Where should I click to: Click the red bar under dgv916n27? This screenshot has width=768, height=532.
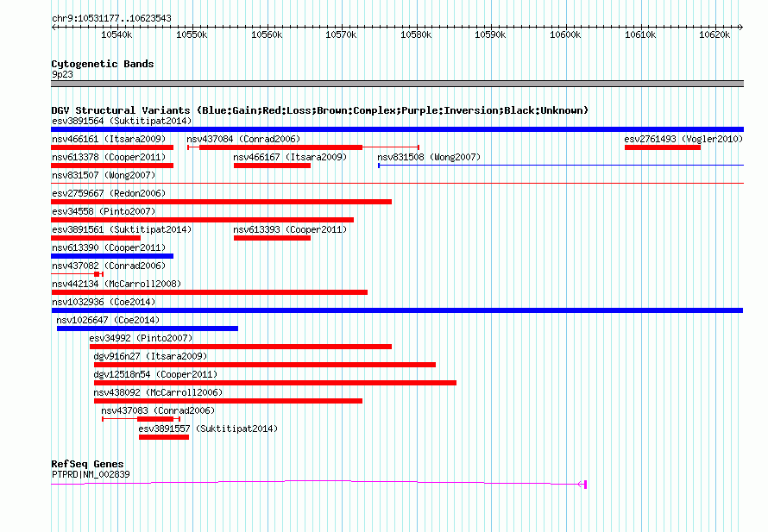tap(265, 365)
